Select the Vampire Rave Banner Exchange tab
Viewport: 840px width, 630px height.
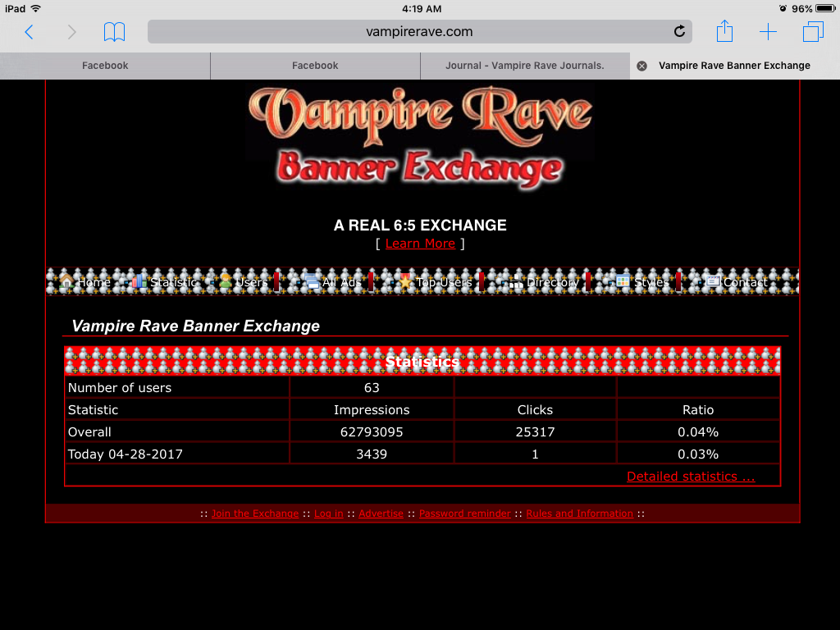click(x=734, y=66)
